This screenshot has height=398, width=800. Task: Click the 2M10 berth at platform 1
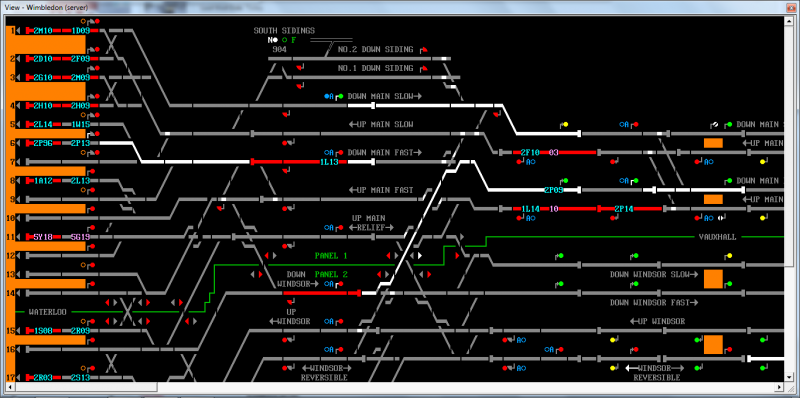point(42,31)
